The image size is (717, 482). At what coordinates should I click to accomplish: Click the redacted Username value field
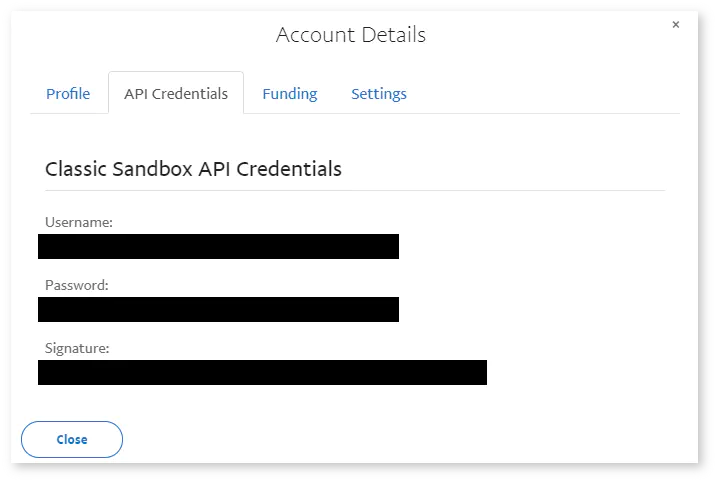218,246
